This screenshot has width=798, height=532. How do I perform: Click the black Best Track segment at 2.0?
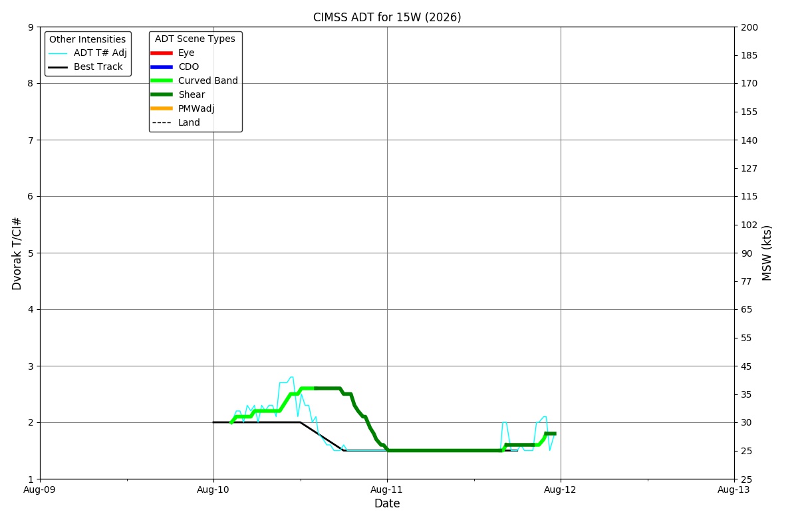pyautogui.click(x=256, y=422)
